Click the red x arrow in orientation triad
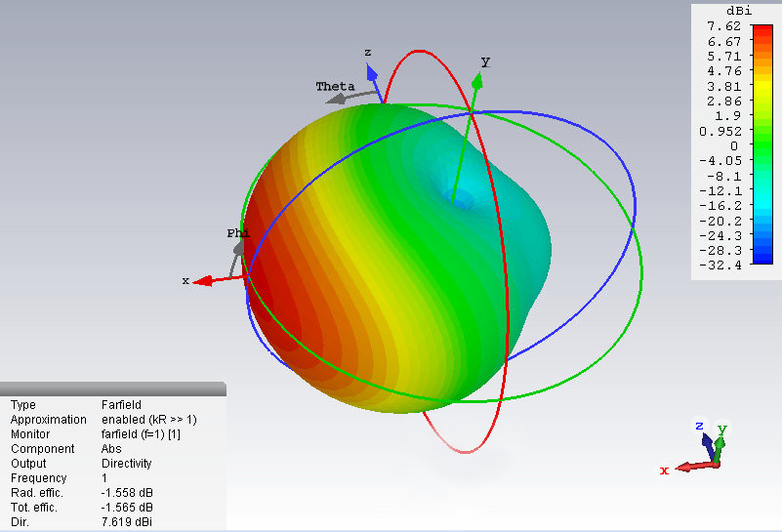Screen dimensions: 782x532 pyautogui.click(x=681, y=467)
